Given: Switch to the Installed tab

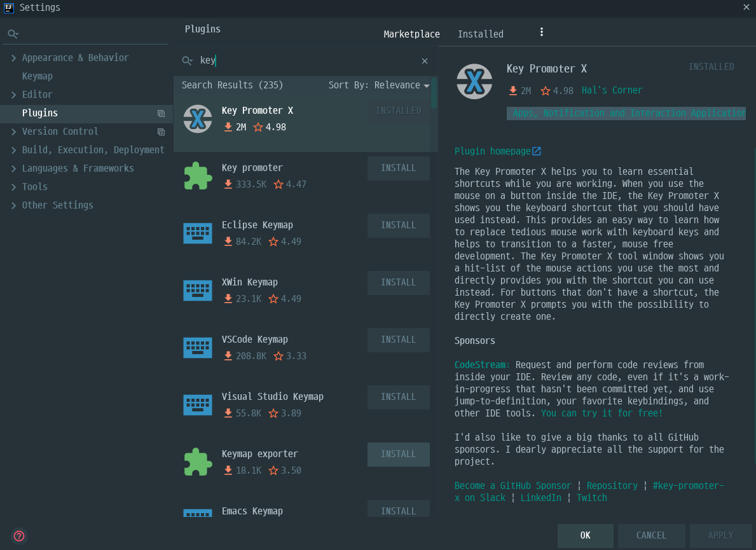Looking at the screenshot, I should click(x=480, y=34).
